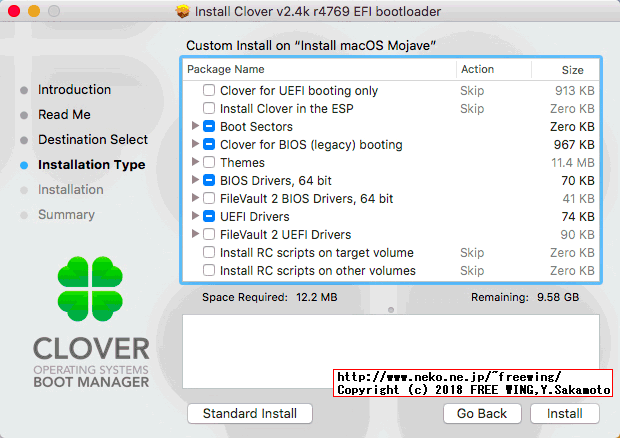Check FileVault 2 BIOS Drivers, 64 bit
This screenshot has width=620, height=438.
(209, 198)
